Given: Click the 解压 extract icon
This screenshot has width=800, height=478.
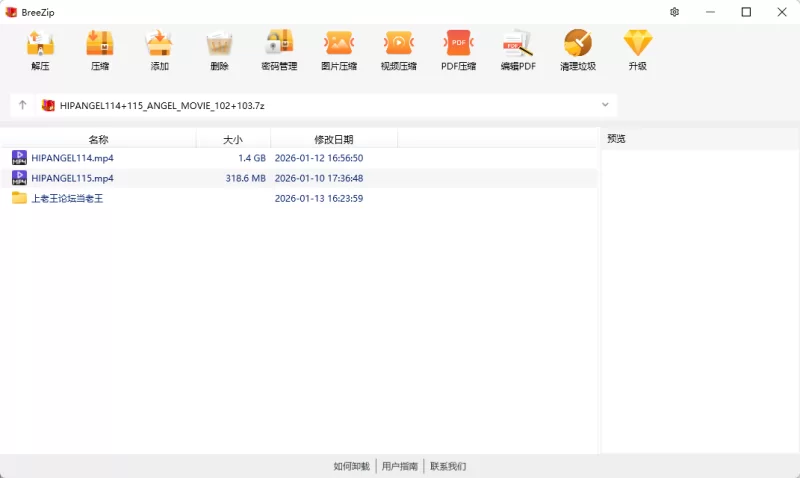Looking at the screenshot, I should (x=40, y=43).
